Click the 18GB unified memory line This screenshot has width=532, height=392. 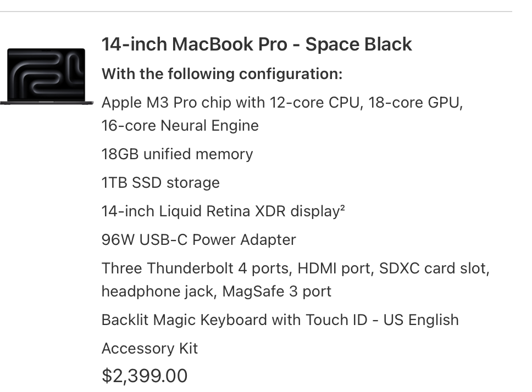coord(177,154)
